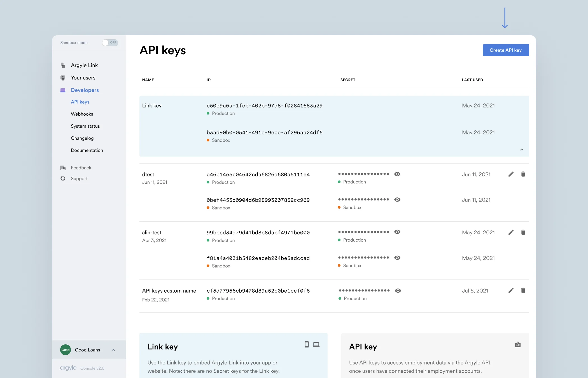Open the Webhooks page
This screenshot has width=588, height=378.
(82, 114)
